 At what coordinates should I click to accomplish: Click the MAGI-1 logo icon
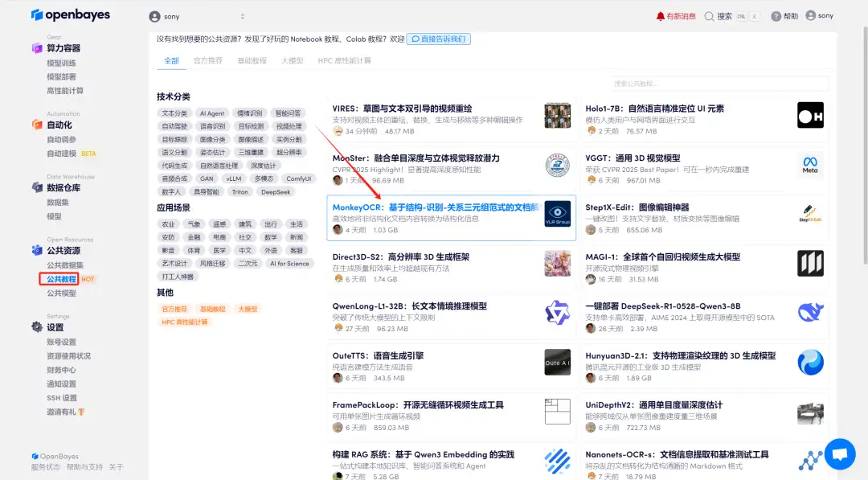810,263
